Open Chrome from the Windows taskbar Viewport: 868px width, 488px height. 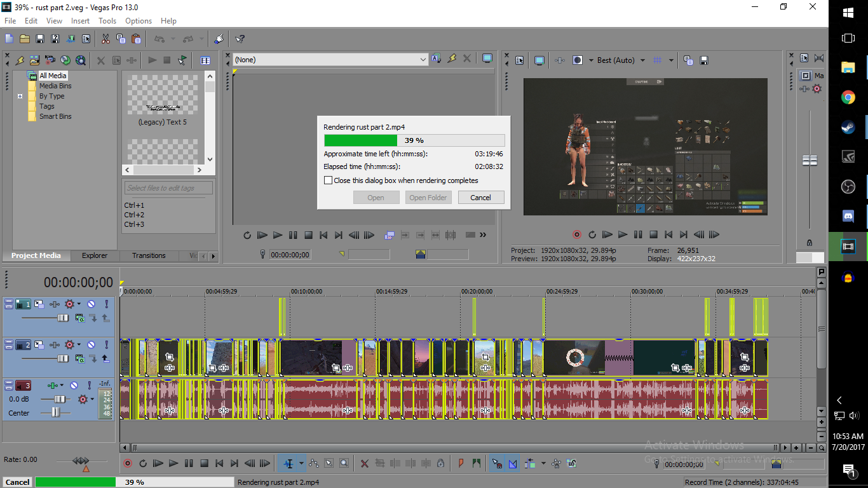coord(848,97)
